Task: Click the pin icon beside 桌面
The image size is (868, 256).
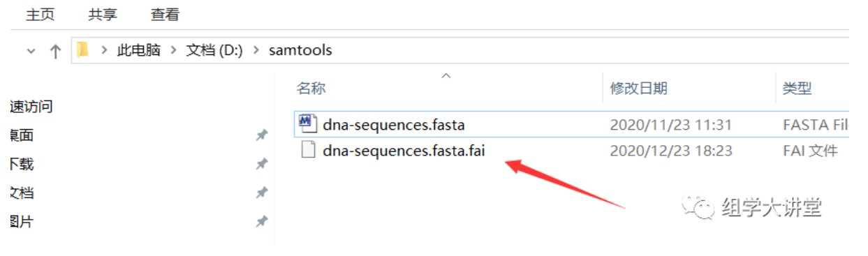Action: [x=262, y=135]
